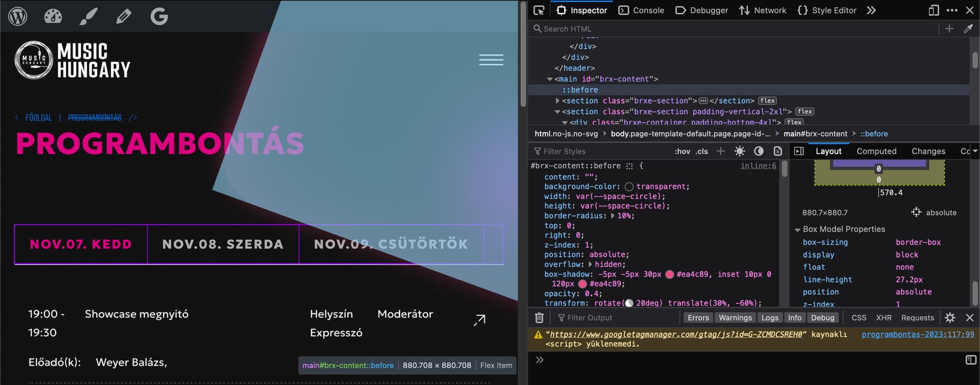The width and height of the screenshot is (980, 385).
Task: Click the WordPress logo icon
Action: tap(18, 16)
